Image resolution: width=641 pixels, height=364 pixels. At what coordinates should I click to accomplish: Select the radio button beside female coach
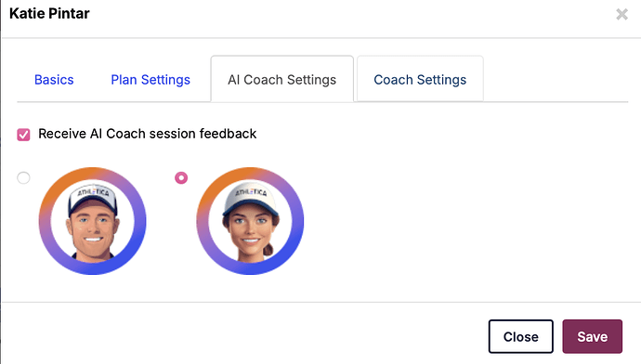[x=181, y=178]
